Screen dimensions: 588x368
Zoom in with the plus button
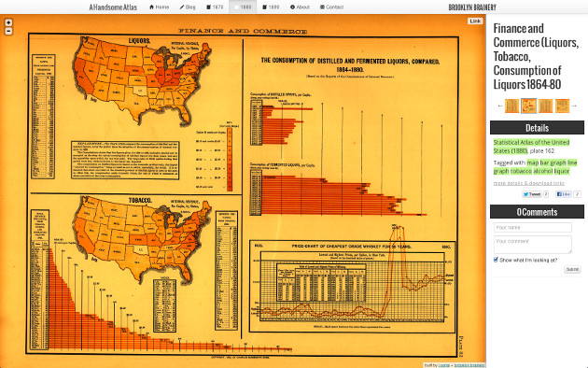click(8, 22)
